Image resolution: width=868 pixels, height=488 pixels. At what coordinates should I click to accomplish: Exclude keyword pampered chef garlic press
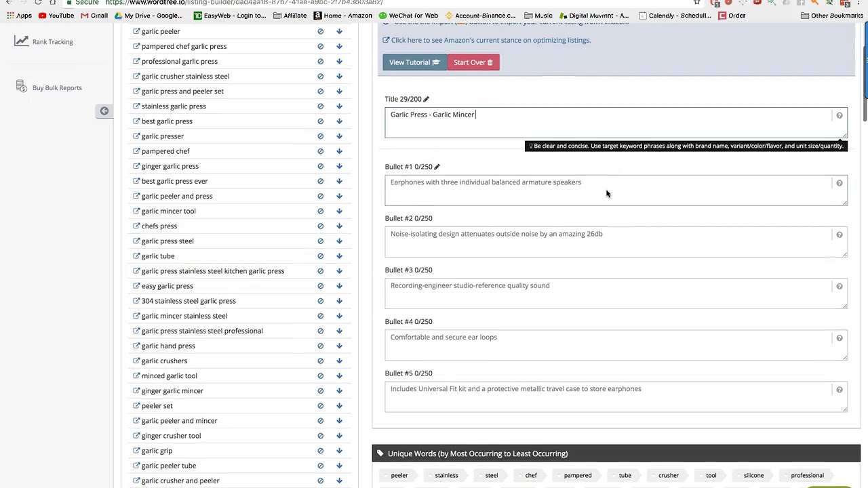pyautogui.click(x=321, y=47)
